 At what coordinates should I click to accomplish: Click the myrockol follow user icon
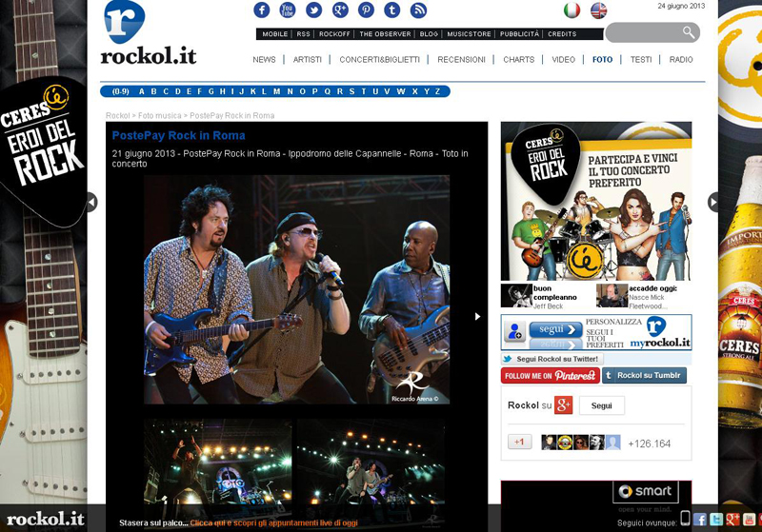(514, 331)
